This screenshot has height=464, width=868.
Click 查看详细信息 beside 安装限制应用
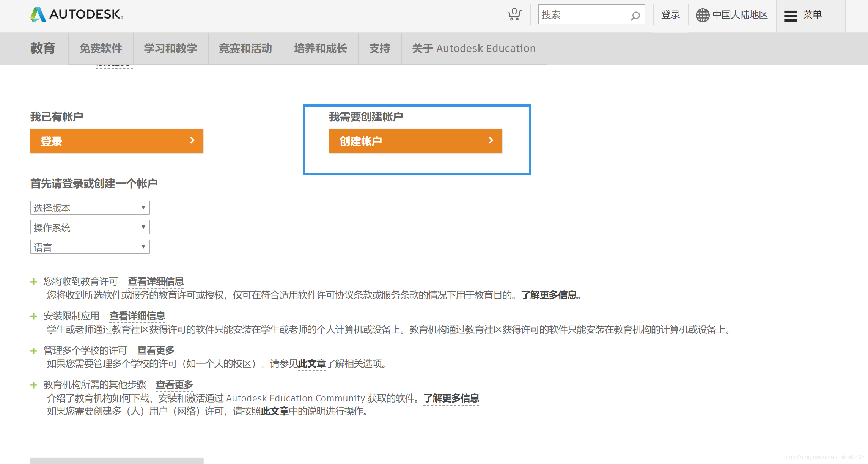pyautogui.click(x=137, y=316)
